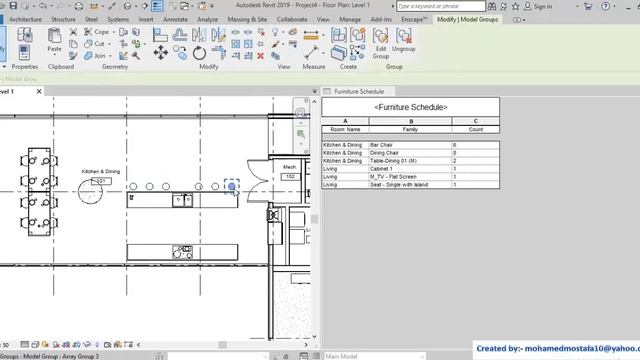
Task: Switch to the Manage ribbon tab
Action: 350,20
